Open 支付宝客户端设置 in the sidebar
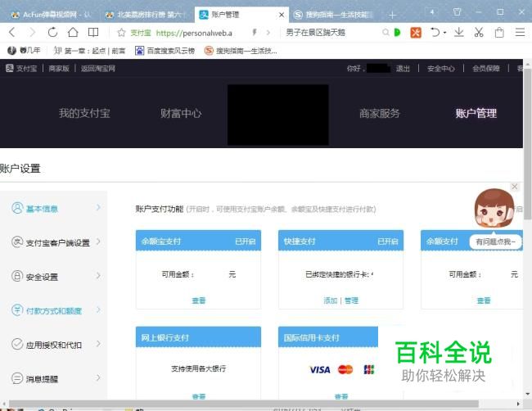The width and height of the screenshot is (532, 411). click(x=56, y=242)
